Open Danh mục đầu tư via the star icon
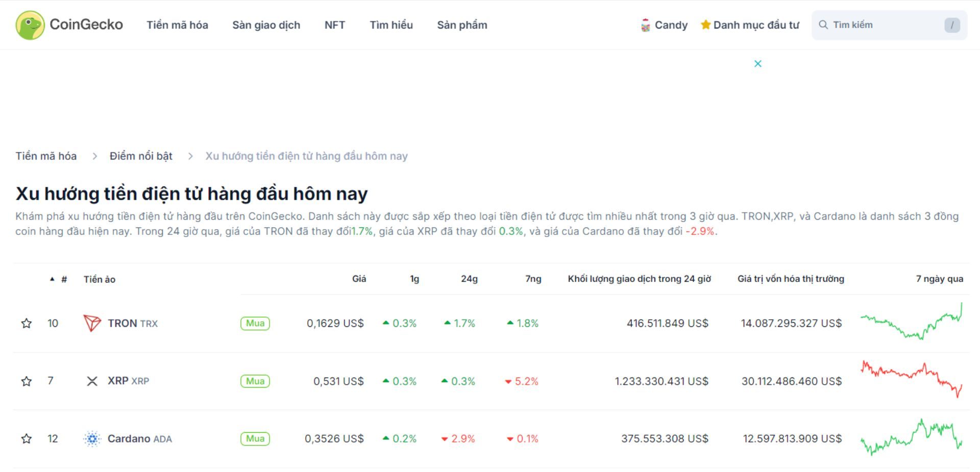This screenshot has height=472, width=980. pos(705,25)
